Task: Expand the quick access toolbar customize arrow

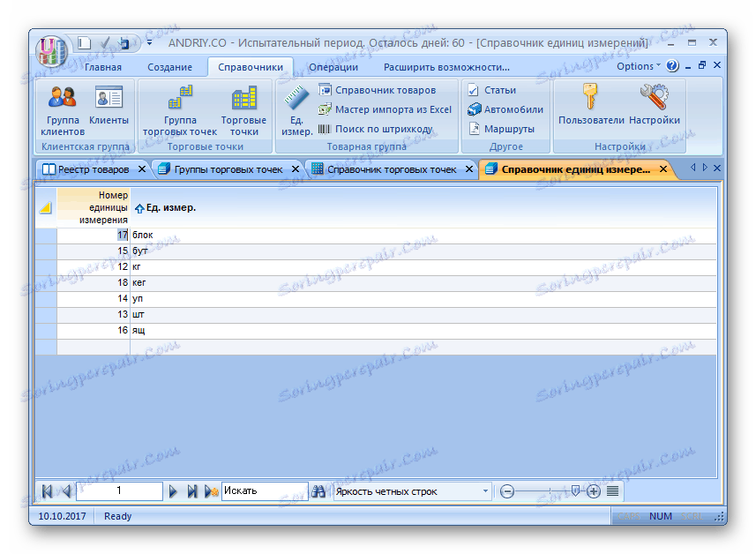Action: click(x=149, y=43)
